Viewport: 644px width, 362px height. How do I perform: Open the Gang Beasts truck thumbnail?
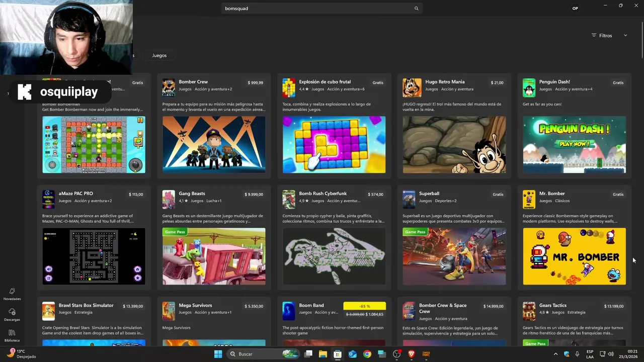coord(214,256)
